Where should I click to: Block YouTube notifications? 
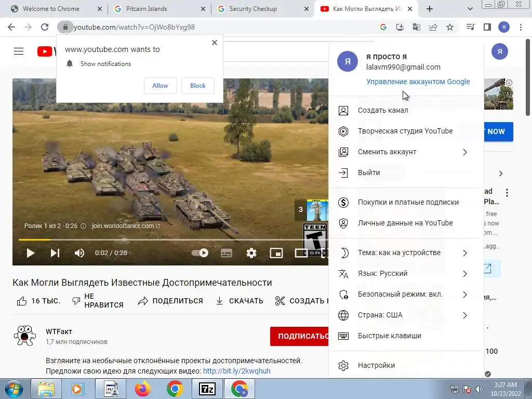pyautogui.click(x=198, y=86)
